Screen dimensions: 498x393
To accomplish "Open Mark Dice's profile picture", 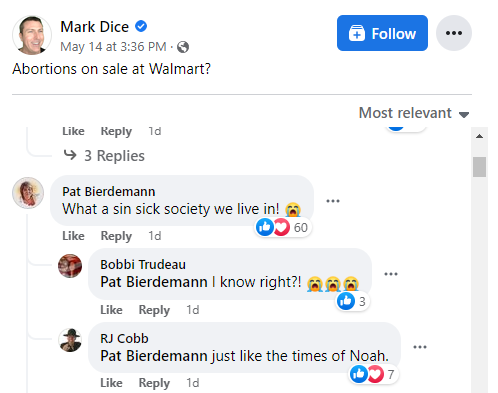I will tap(32, 35).
